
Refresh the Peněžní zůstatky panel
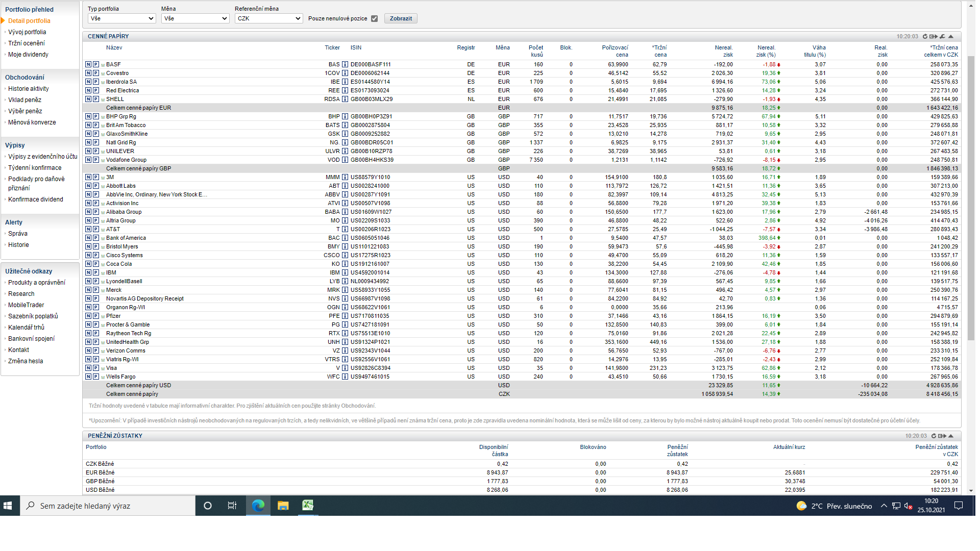coord(934,436)
